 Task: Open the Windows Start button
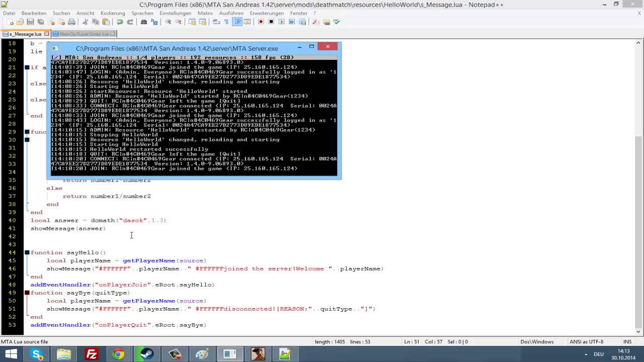click(x=11, y=354)
